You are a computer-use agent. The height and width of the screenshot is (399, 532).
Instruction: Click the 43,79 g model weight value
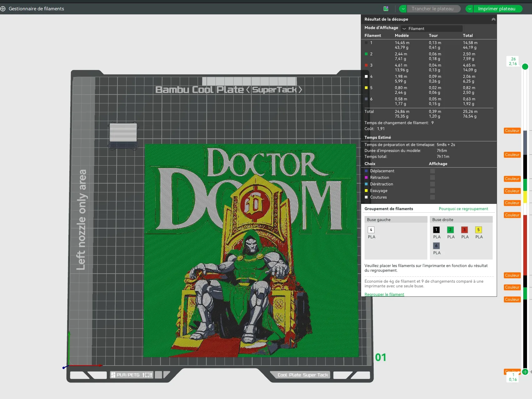point(401,48)
